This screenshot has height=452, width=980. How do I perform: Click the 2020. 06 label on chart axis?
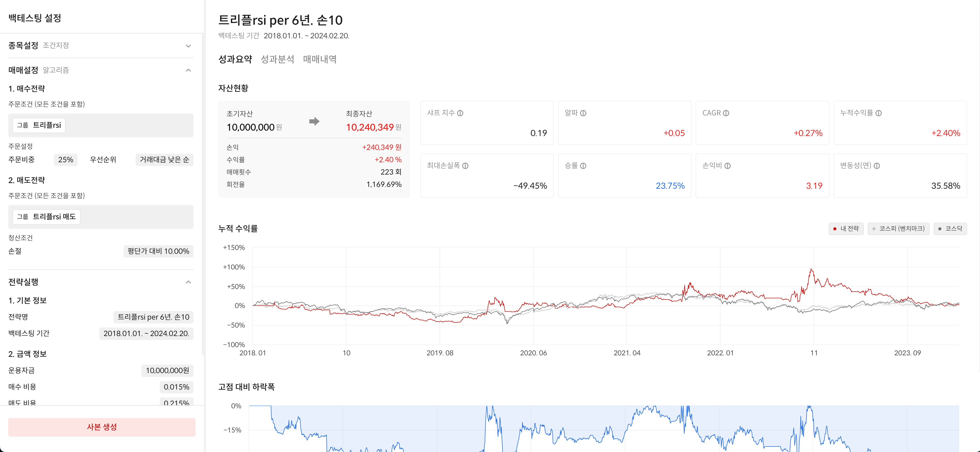click(533, 353)
